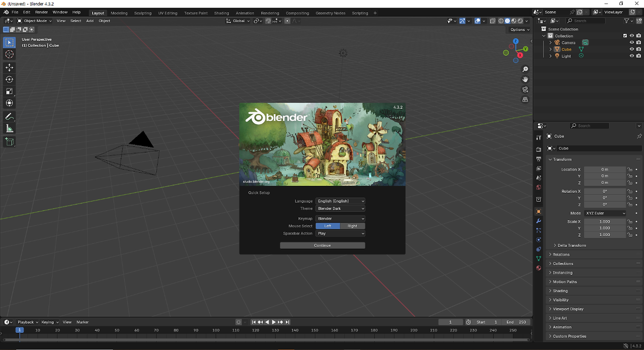Open the Modifiers properties tab wrench icon
Viewport: 644px width, 350px height.
[x=538, y=221]
